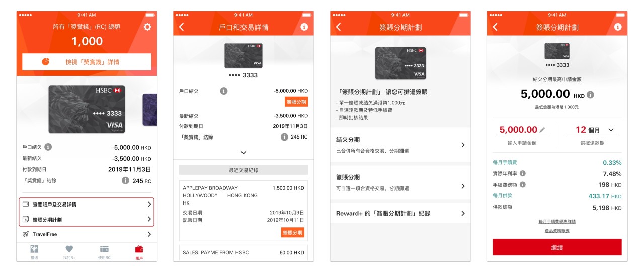Tap info icon in 戶口和交易詳情 header
644x272 pixels.
point(304,27)
